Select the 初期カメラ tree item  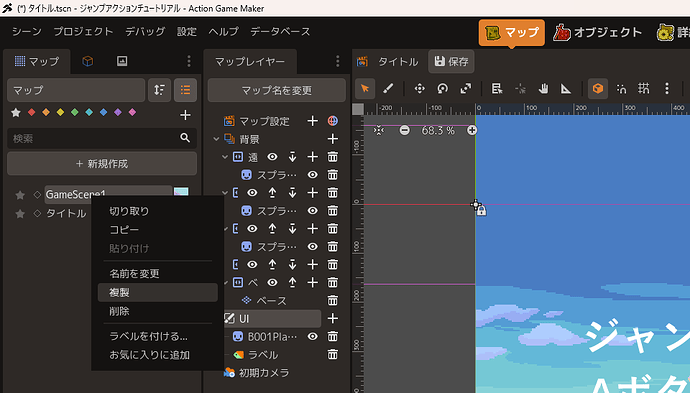point(264,373)
